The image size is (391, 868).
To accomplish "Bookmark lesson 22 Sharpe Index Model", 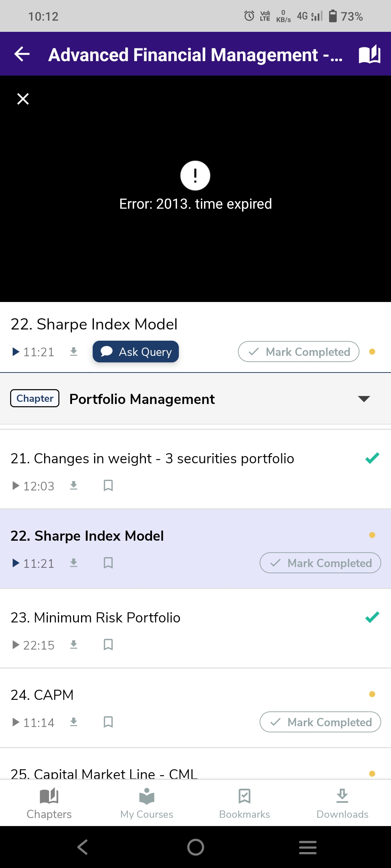I will coord(108,563).
